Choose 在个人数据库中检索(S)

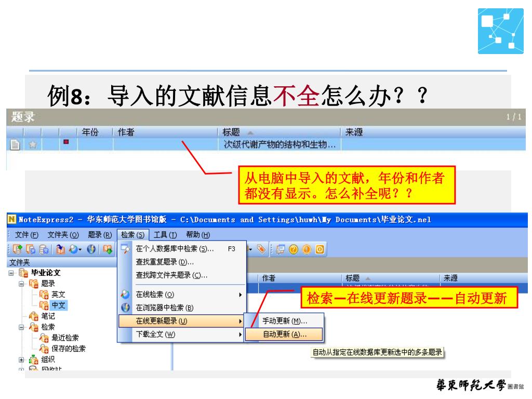181,249
